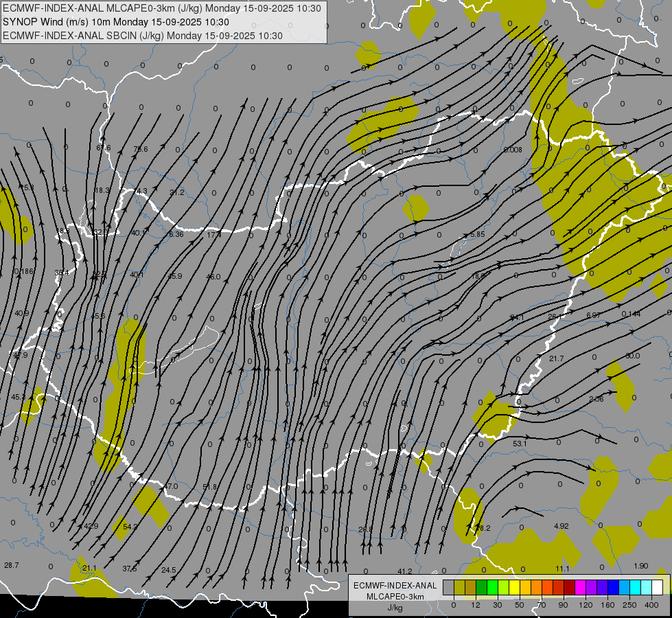Click the map value '24.5'
This screenshot has height=618, width=672.
coord(168,570)
